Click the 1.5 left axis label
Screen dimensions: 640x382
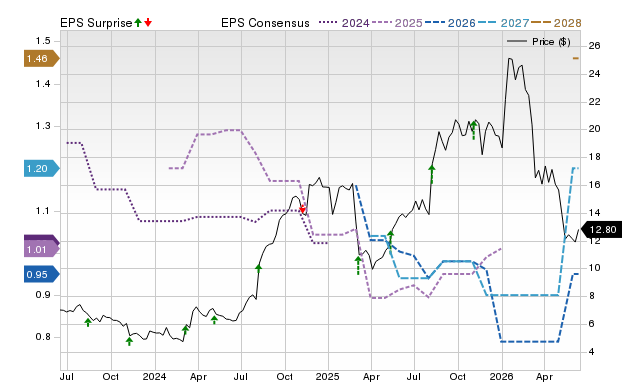tap(43, 41)
